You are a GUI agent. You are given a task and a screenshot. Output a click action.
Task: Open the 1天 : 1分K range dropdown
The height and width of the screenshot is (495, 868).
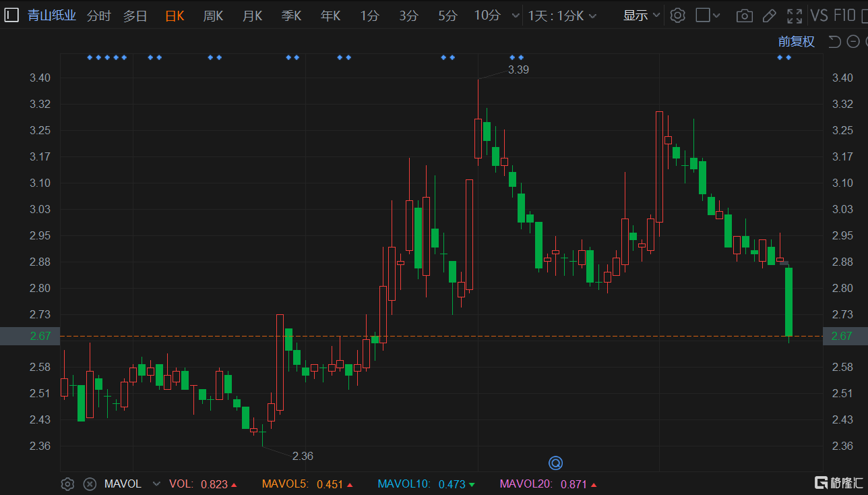[x=563, y=16]
